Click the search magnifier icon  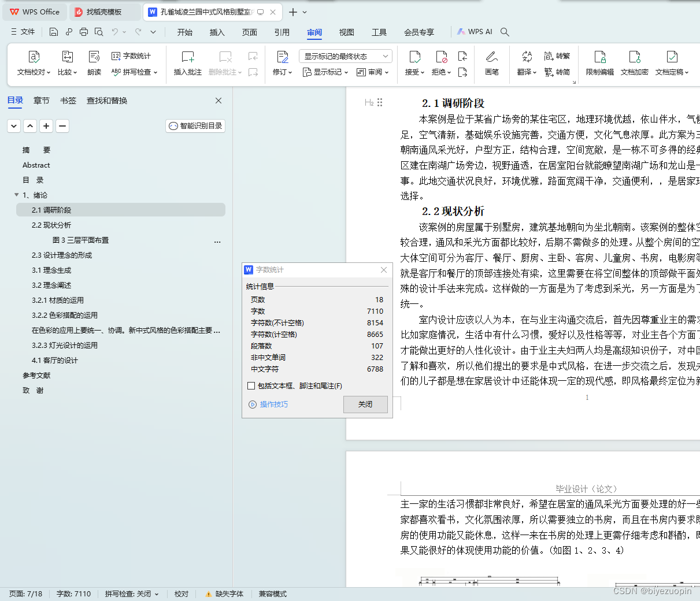(505, 32)
